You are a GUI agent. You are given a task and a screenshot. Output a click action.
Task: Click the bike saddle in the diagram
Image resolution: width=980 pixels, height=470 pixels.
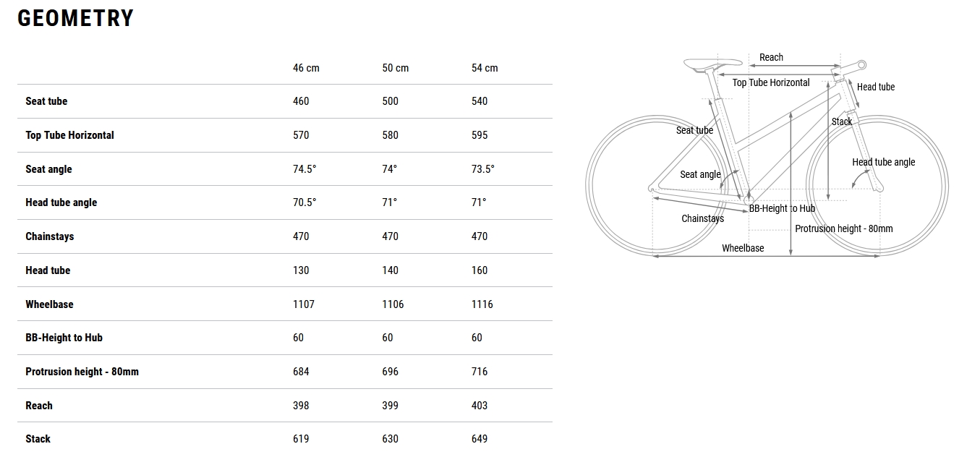click(699, 64)
